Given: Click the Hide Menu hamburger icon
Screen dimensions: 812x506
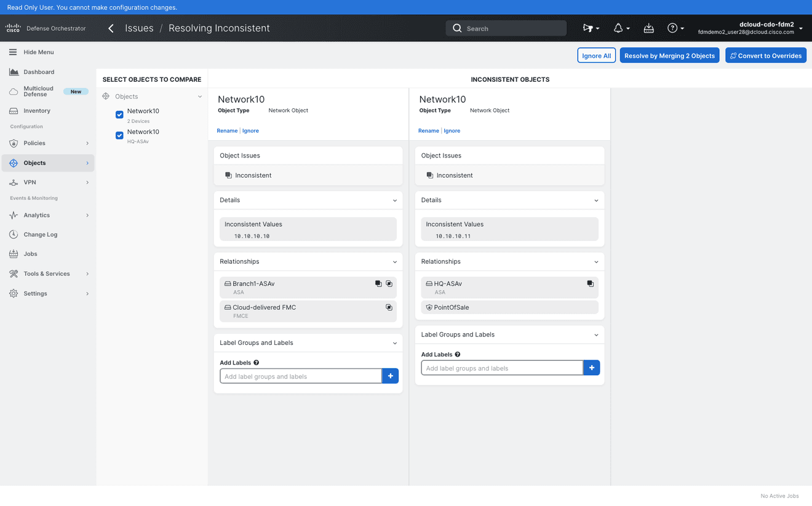Looking at the screenshot, I should click(x=13, y=52).
